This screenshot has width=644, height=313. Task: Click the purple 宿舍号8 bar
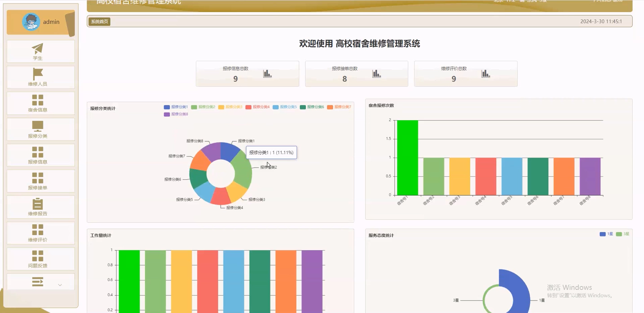point(590,177)
